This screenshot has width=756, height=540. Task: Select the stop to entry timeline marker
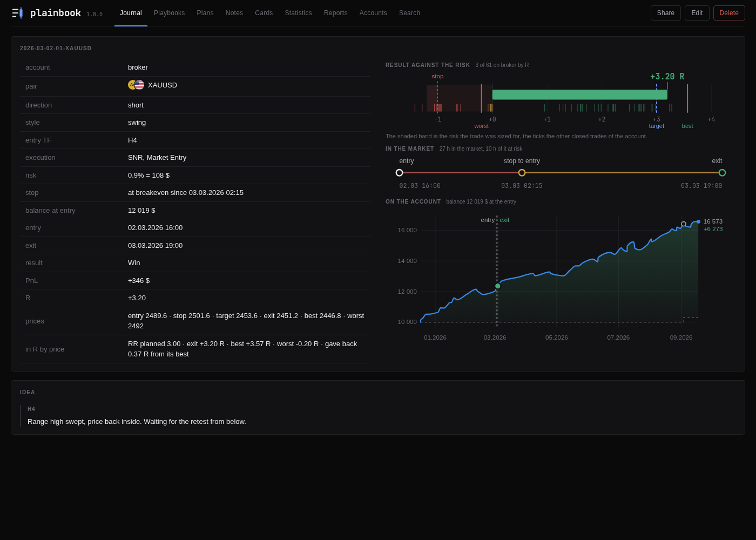[522, 173]
